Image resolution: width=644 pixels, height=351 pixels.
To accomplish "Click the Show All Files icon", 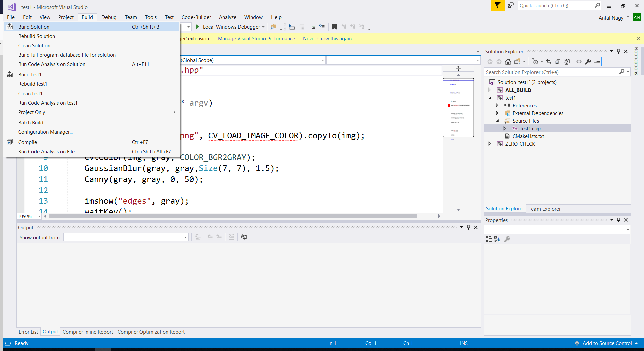I will coord(567,61).
